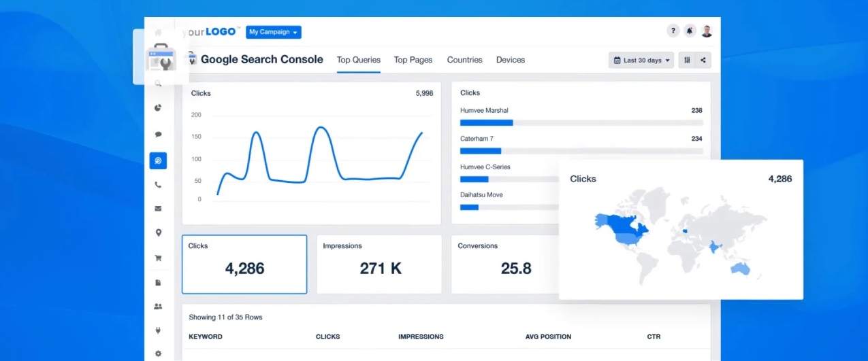868x361 pixels.
Task: Click the Humvee C-Series label
Action: click(x=485, y=167)
